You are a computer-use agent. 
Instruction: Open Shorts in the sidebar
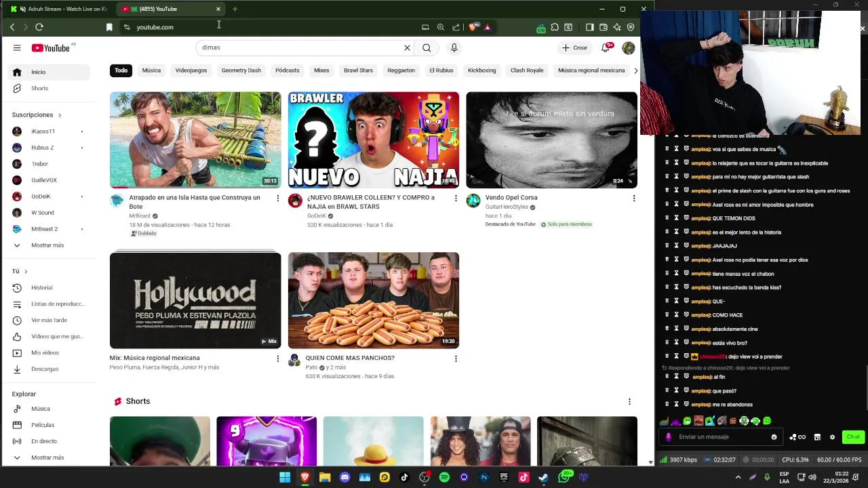pyautogui.click(x=47, y=88)
